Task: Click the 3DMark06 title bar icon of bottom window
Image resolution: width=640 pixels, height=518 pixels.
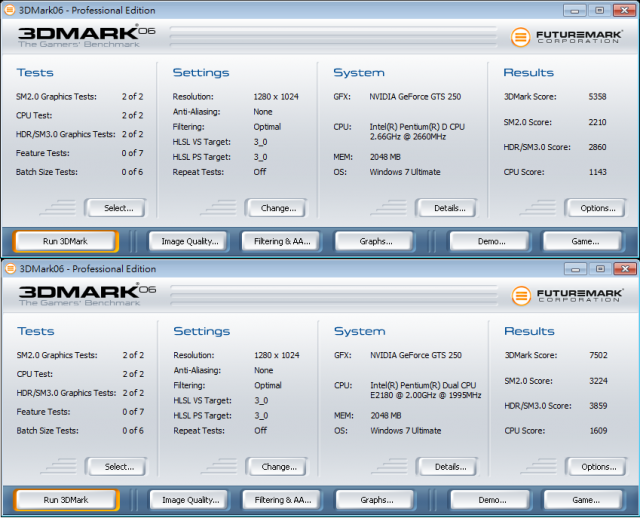Action: (x=10, y=269)
